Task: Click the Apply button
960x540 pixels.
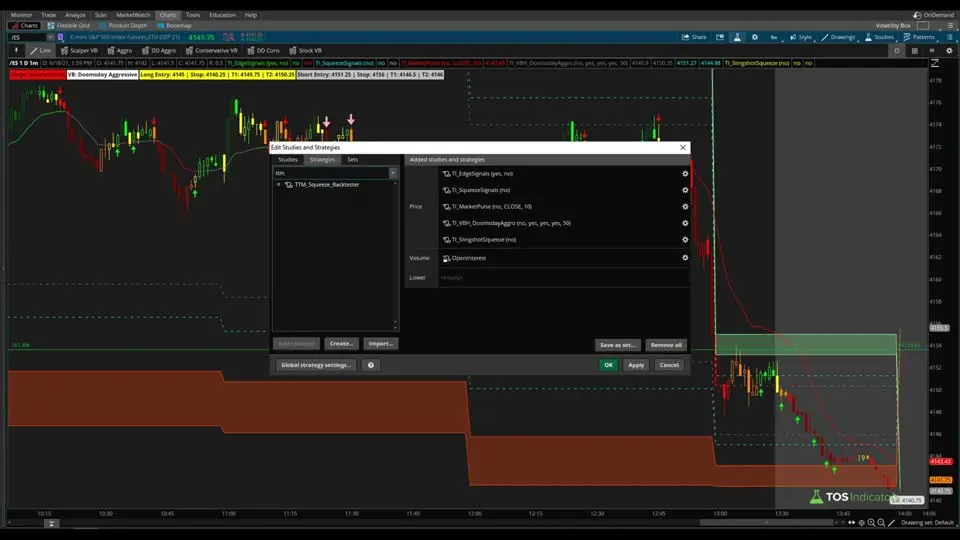Action: pos(636,365)
